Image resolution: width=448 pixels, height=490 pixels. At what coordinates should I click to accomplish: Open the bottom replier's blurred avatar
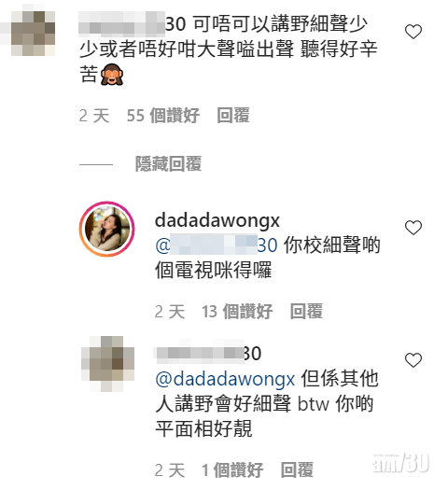(107, 363)
